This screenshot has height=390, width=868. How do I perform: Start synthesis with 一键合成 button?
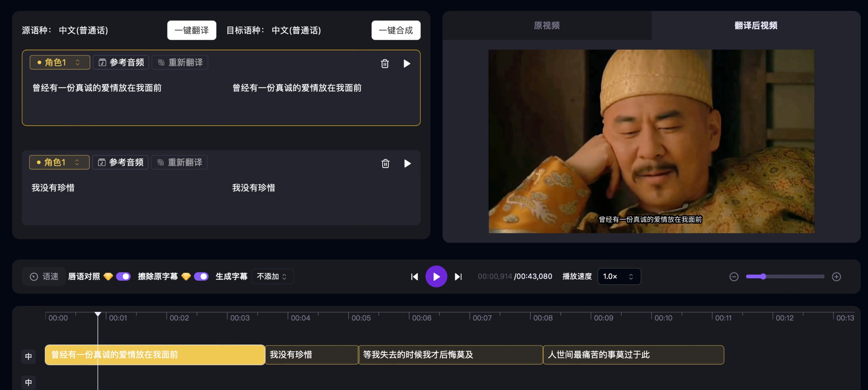(396, 30)
